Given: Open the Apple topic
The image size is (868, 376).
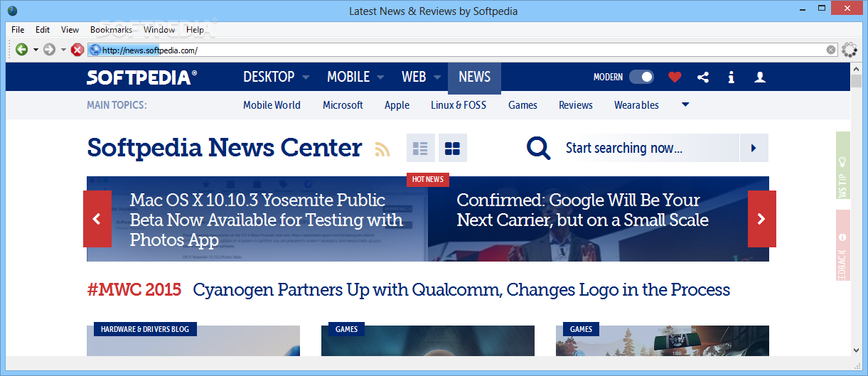Looking at the screenshot, I should [x=397, y=105].
